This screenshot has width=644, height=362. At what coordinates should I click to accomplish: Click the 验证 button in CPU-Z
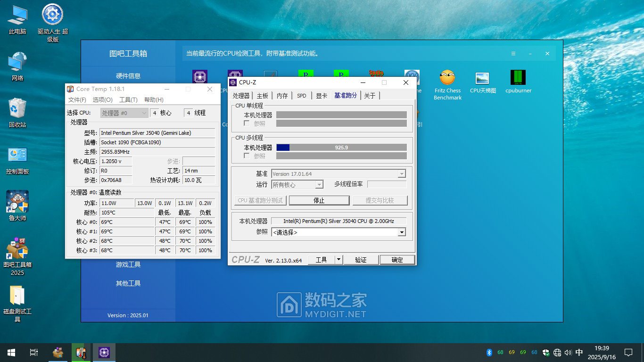[x=361, y=260]
